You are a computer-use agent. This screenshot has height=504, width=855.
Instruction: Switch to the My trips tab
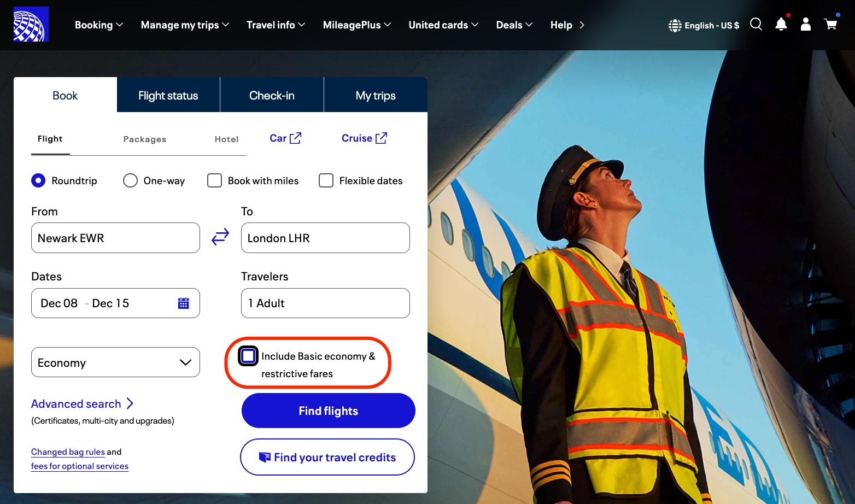tap(376, 95)
